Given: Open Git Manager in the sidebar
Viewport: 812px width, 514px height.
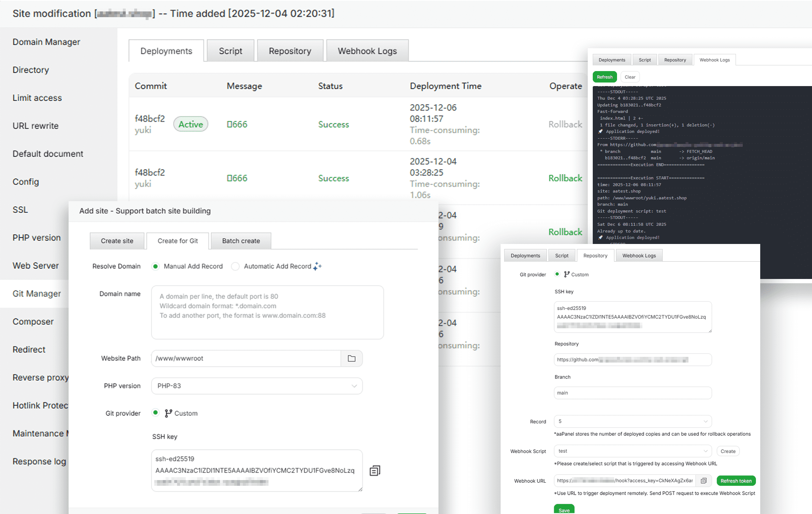Looking at the screenshot, I should pyautogui.click(x=36, y=294).
